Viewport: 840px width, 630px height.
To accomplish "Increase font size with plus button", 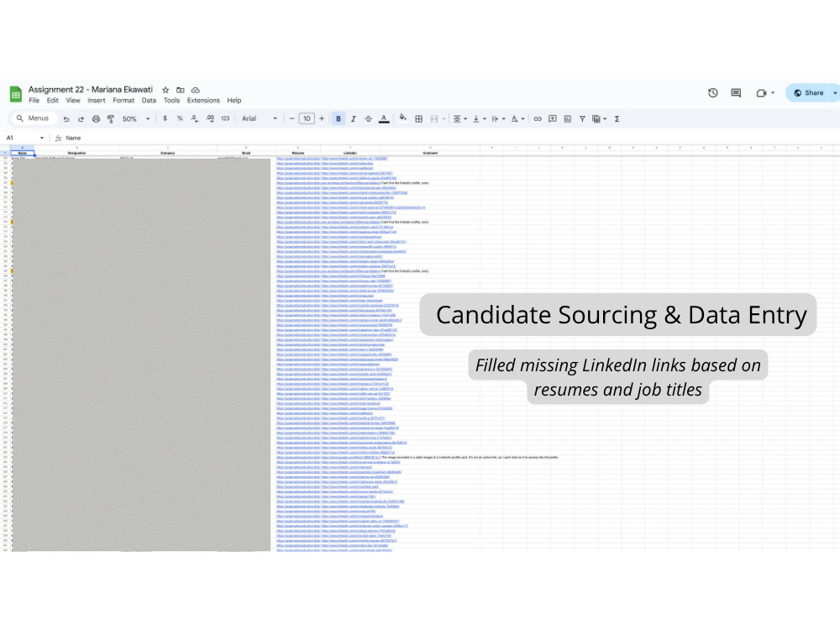I will point(322,118).
